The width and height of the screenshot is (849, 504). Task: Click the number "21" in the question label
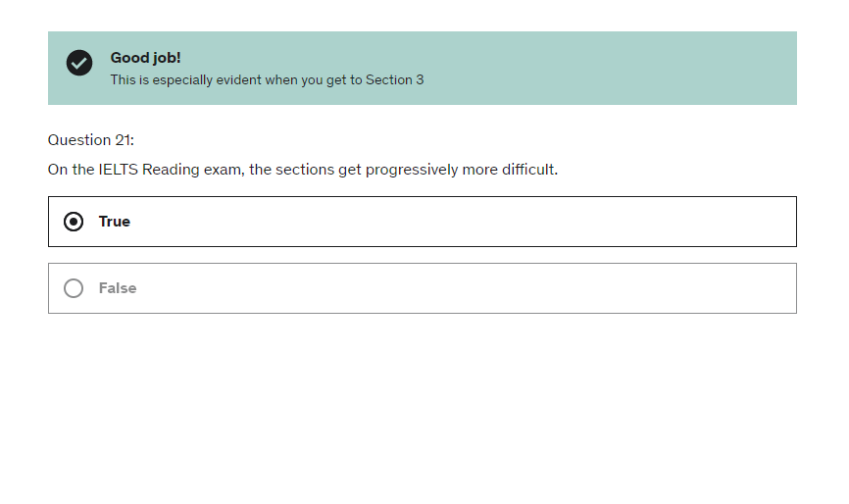tap(122, 140)
